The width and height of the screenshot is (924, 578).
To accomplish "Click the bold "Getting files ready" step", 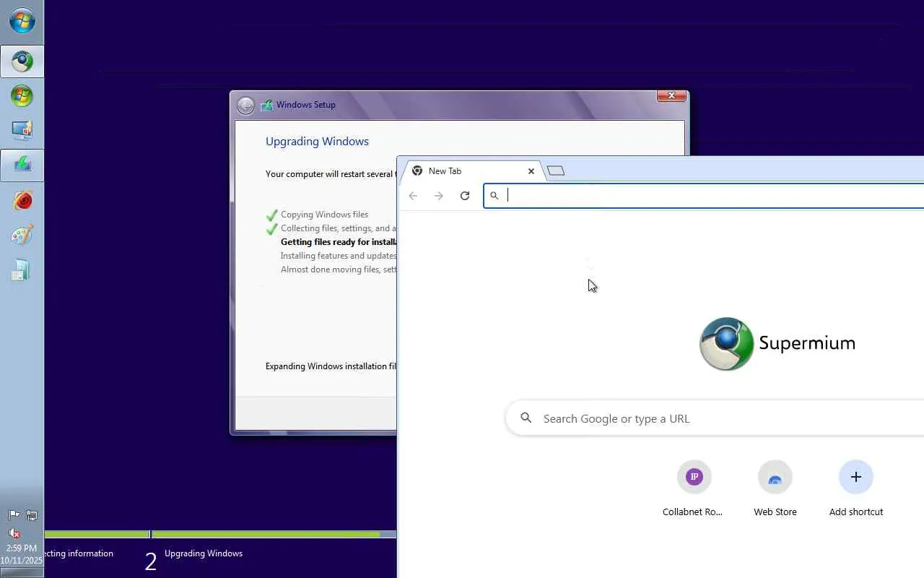I will (x=339, y=242).
